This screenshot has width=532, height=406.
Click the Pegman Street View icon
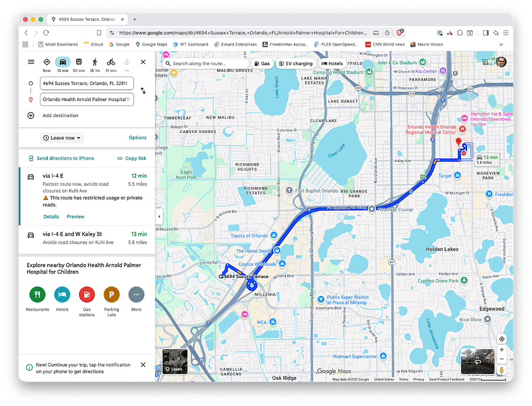501,370
